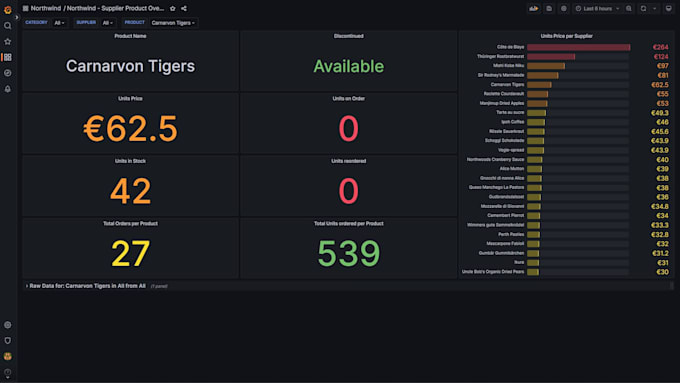Click the €62.5 units price value
680x383 pixels.
[130, 128]
